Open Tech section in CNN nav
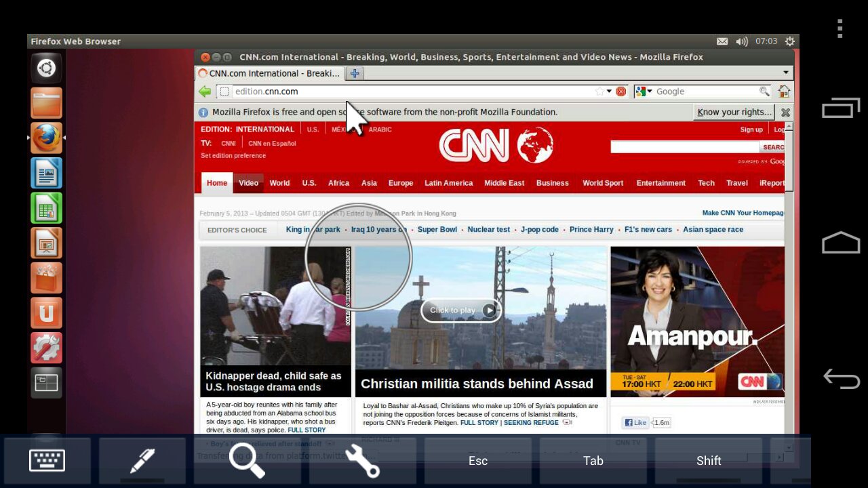The height and width of the screenshot is (488, 868). pyautogui.click(x=707, y=183)
